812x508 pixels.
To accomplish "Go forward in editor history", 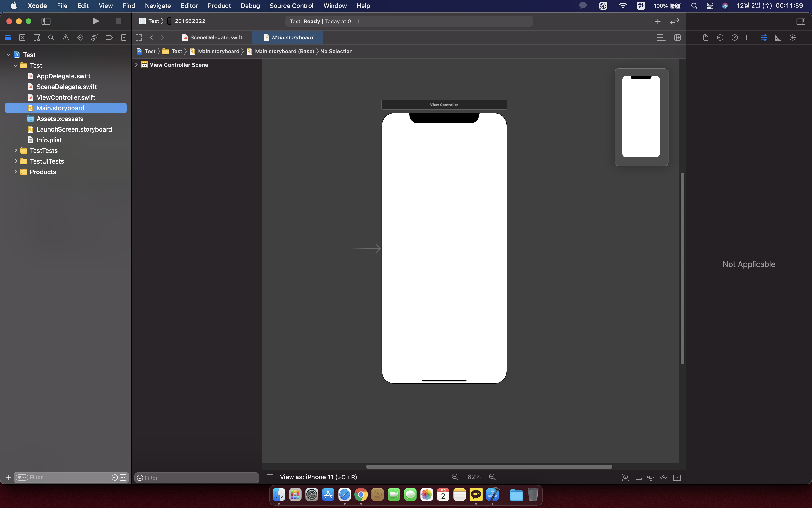I will pyautogui.click(x=162, y=38).
